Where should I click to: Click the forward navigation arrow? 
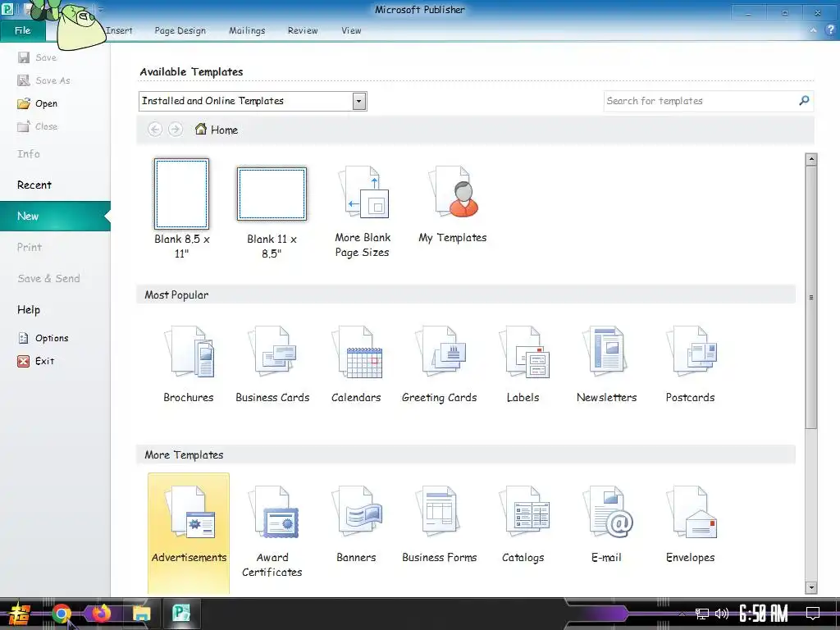[x=176, y=130]
